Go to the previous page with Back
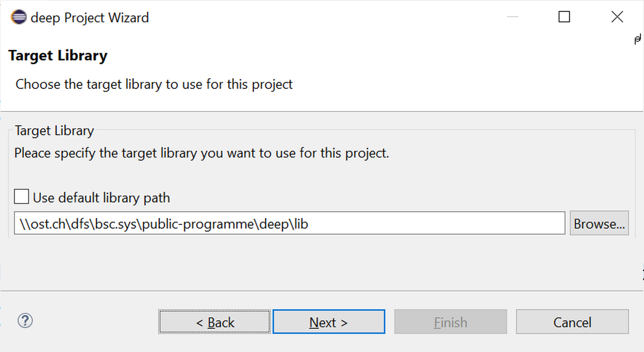The width and height of the screenshot is (644, 352). 214,322
